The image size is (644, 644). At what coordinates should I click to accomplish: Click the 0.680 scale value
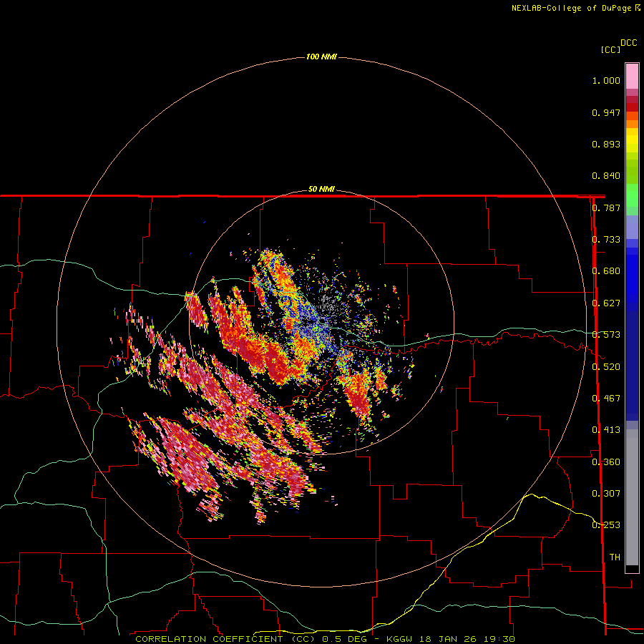(x=606, y=271)
